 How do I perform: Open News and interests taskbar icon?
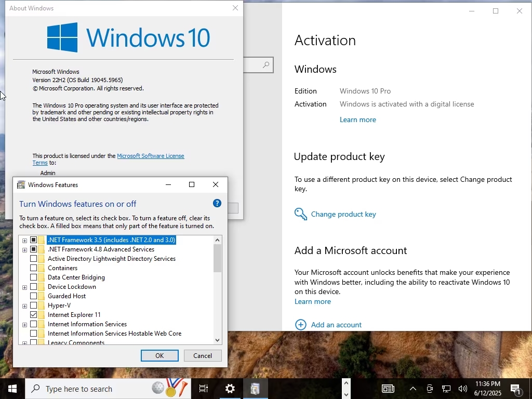[388, 389]
